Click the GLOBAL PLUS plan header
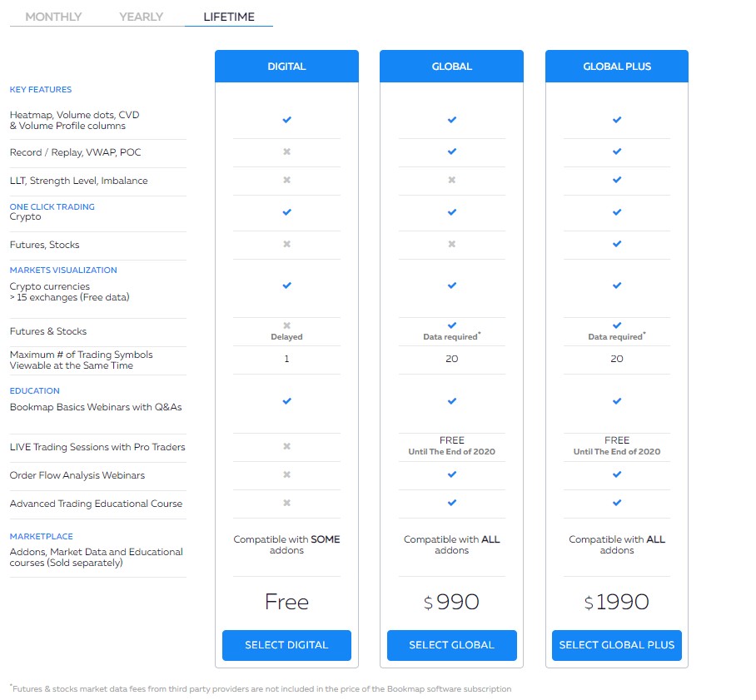Viewport: 756px width, 700px height. pyautogui.click(x=617, y=66)
